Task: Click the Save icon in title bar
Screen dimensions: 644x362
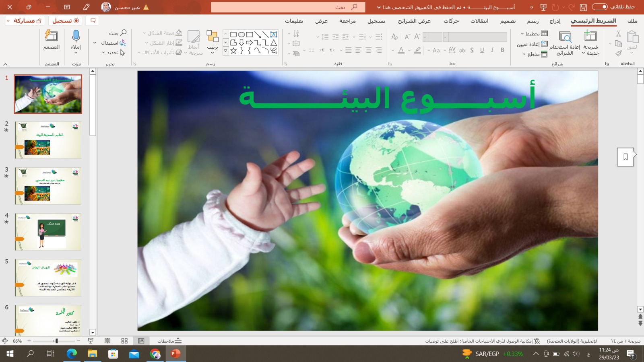Action: 583,7
